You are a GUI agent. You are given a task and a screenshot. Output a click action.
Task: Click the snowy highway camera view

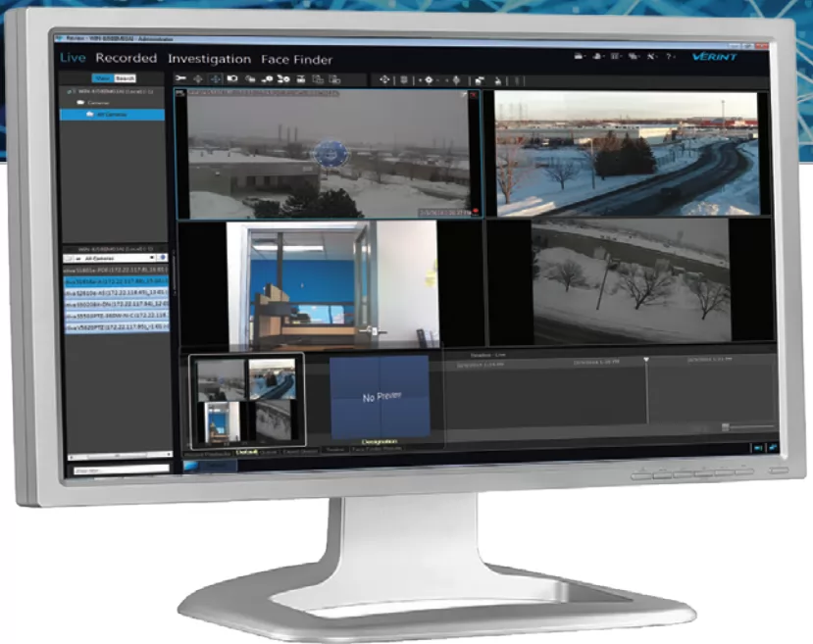pyautogui.click(x=626, y=152)
